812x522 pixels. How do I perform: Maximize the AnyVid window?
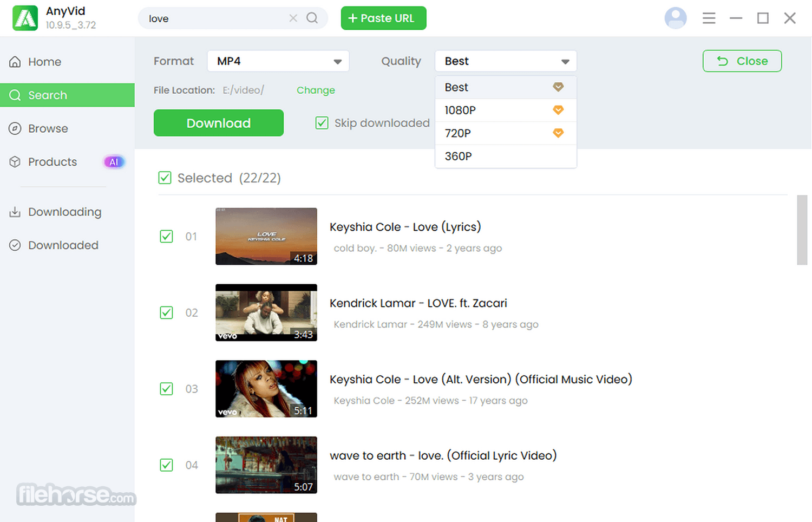[x=763, y=18]
